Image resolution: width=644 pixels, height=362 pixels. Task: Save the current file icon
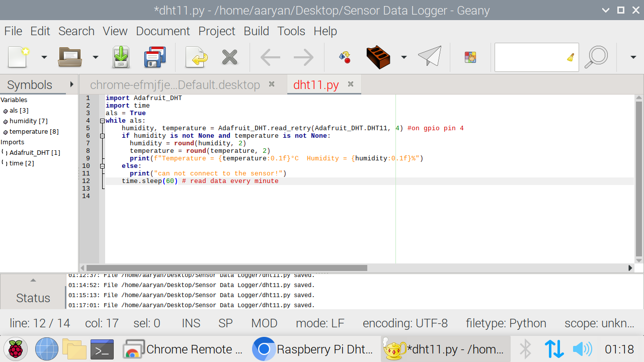(121, 57)
